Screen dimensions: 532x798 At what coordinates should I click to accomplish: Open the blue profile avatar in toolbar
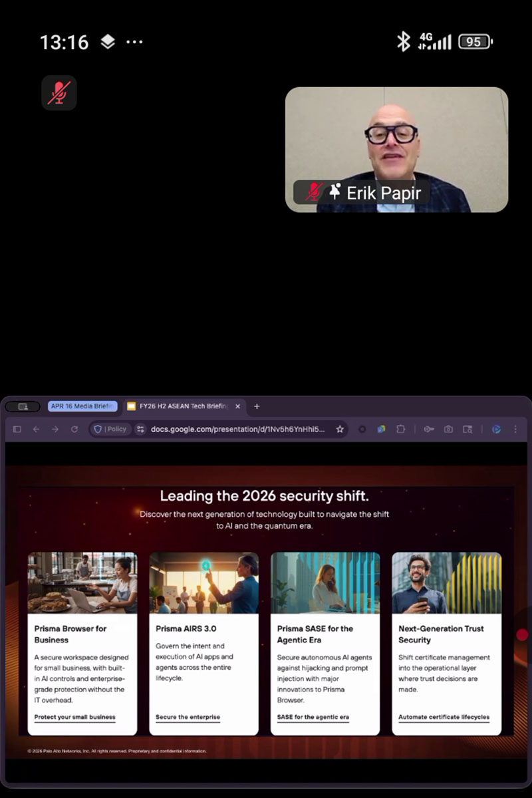coord(496,430)
